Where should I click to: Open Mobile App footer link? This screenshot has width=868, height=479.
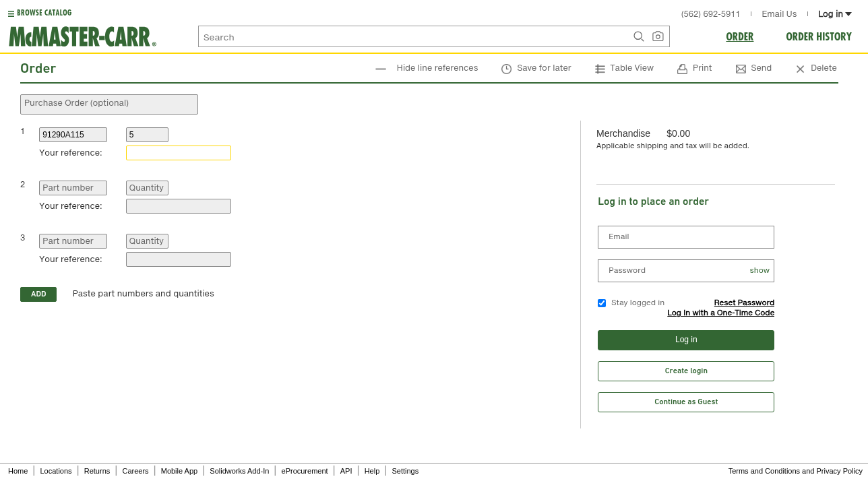[179, 471]
